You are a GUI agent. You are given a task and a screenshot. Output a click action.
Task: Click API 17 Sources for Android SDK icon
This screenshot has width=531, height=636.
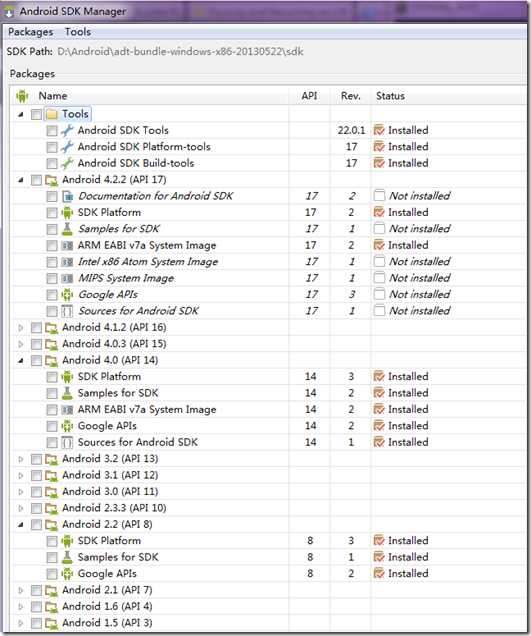click(67, 311)
